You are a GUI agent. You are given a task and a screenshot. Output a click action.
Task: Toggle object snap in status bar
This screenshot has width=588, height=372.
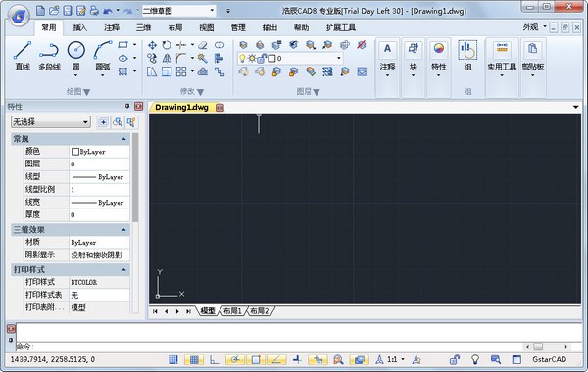[x=256, y=360]
